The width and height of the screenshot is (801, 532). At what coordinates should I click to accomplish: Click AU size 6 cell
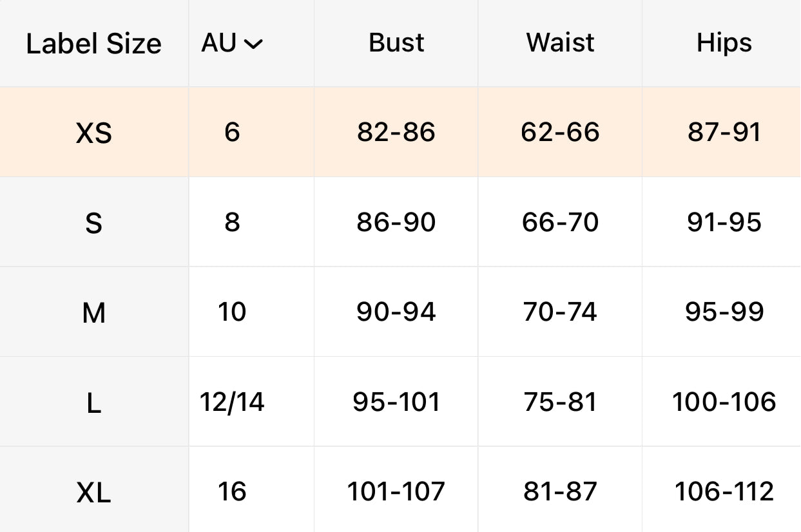coord(232,133)
